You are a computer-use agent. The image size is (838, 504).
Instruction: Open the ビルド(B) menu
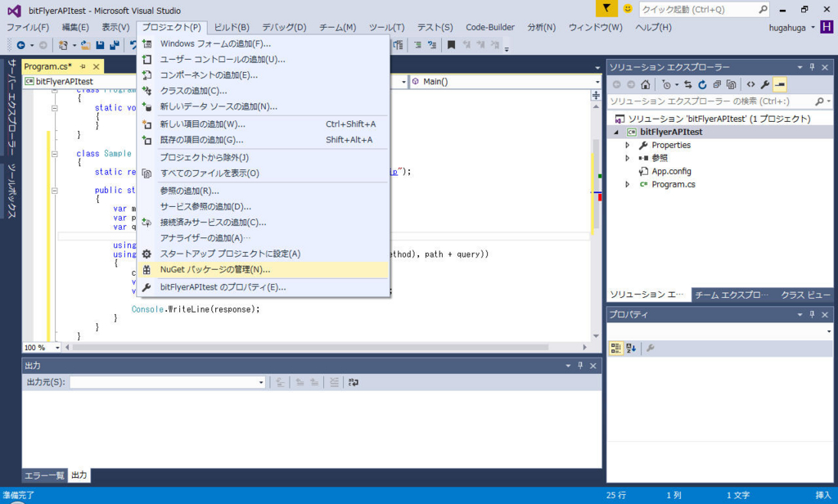click(x=232, y=27)
